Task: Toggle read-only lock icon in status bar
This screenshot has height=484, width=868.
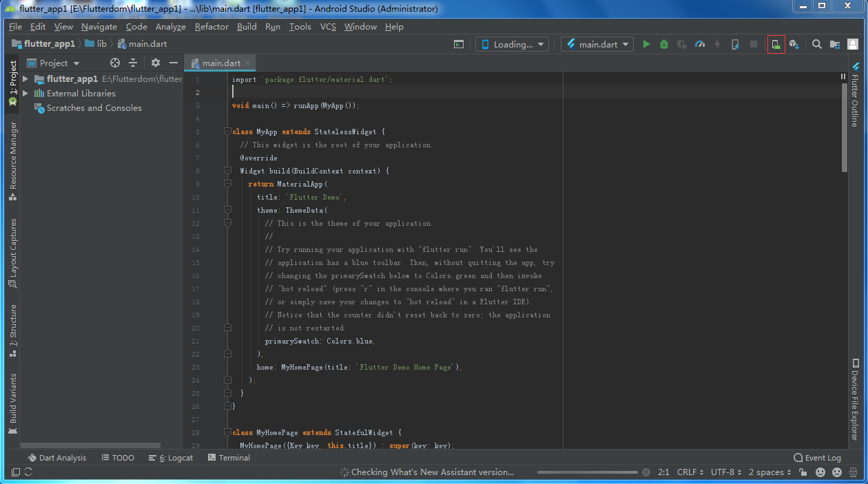Action: coord(803,472)
